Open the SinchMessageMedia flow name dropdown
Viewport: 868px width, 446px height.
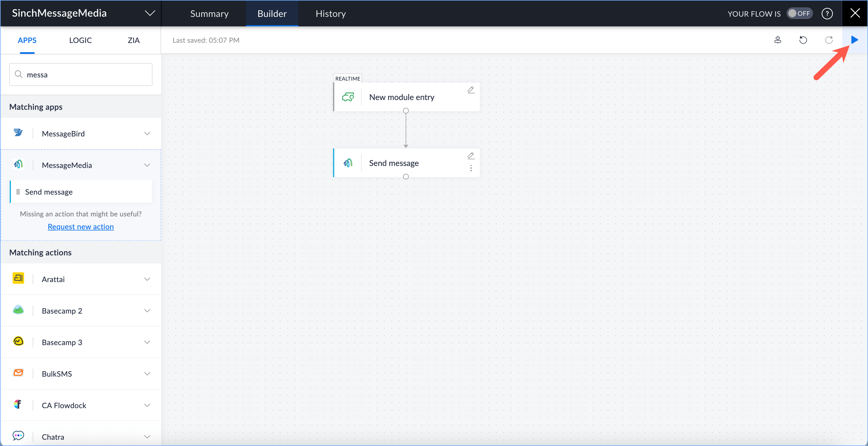150,13
